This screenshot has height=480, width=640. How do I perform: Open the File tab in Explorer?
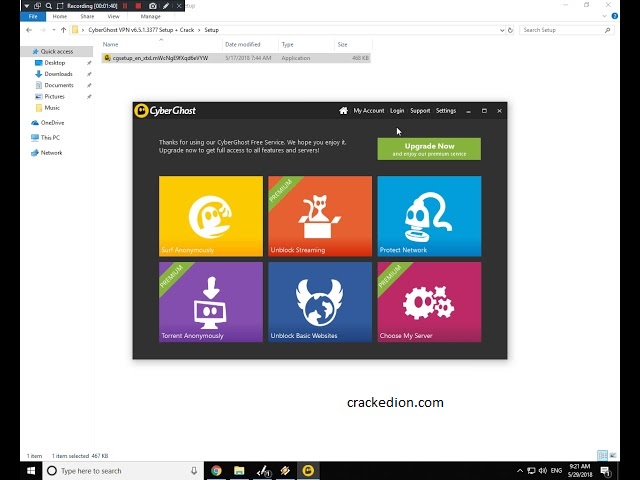tap(33, 16)
